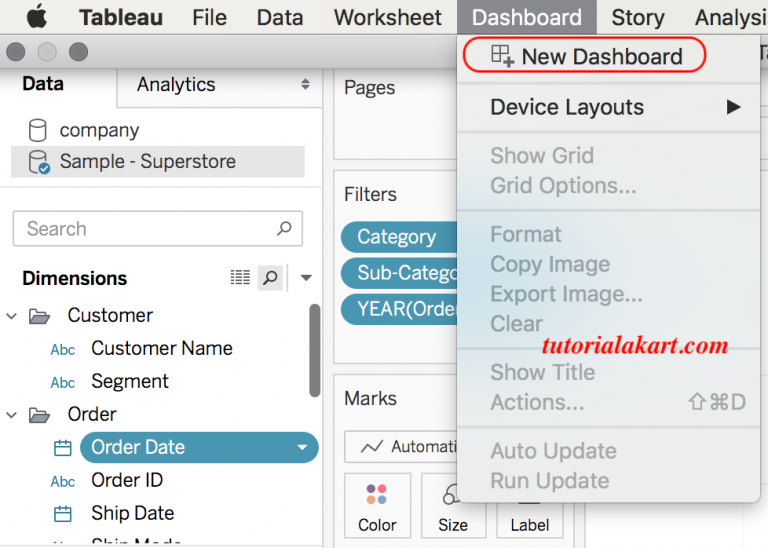
Task: Open the Automatic mark type dropdown
Action: pos(401,447)
